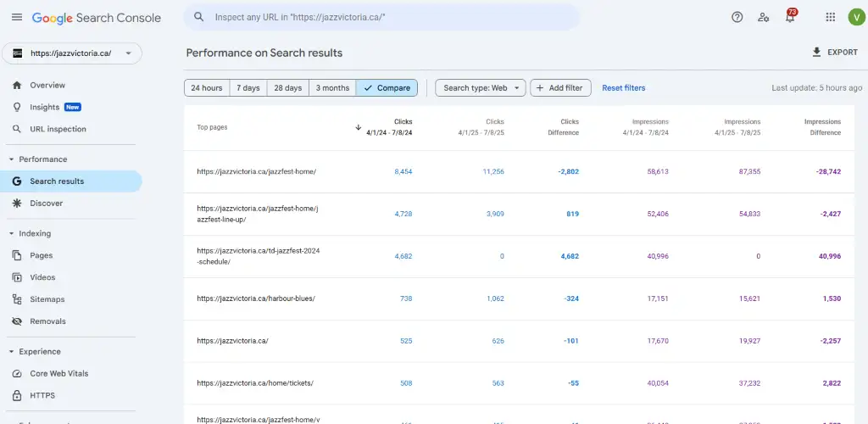The height and width of the screenshot is (424, 868).
Task: Click the HTTPS lock icon
Action: pos(17,395)
